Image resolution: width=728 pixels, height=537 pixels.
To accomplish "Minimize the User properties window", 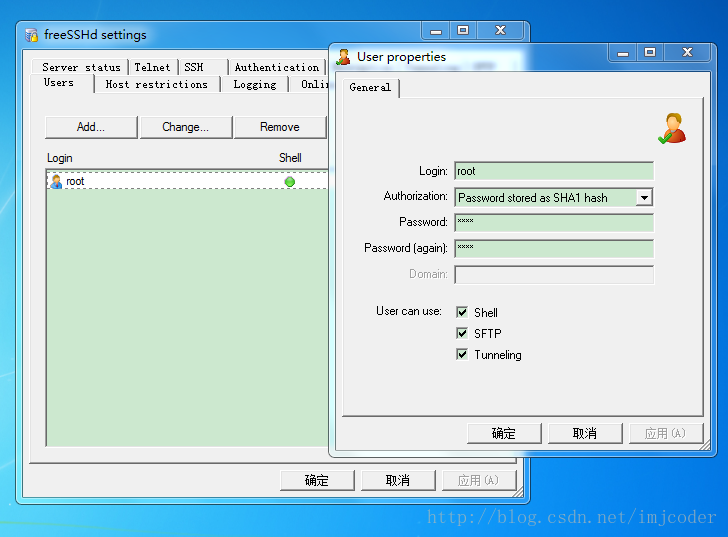I will tap(623, 53).
